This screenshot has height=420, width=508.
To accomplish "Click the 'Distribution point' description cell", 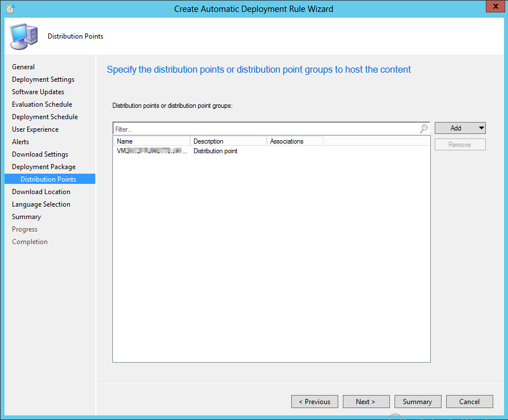I will click(x=216, y=151).
